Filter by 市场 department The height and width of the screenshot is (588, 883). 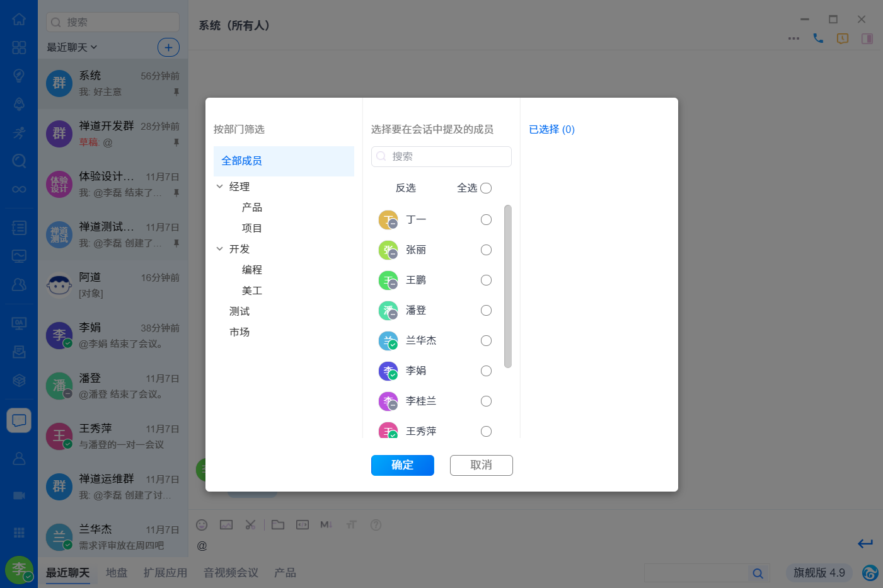click(x=240, y=332)
